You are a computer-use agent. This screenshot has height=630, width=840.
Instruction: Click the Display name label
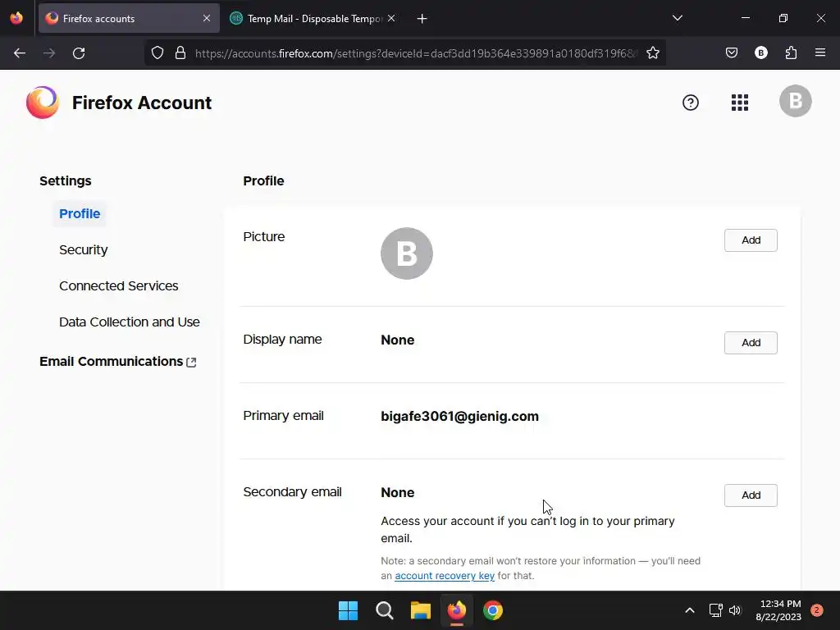click(282, 340)
